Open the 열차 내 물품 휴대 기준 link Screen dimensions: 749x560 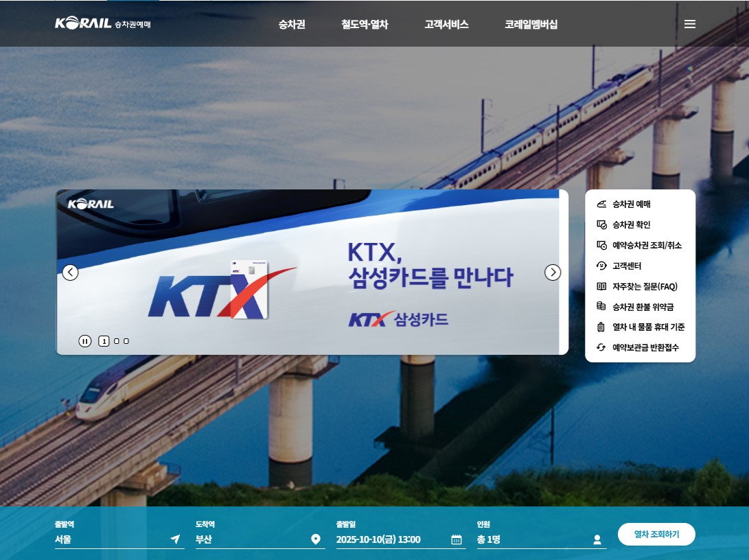pos(649,327)
